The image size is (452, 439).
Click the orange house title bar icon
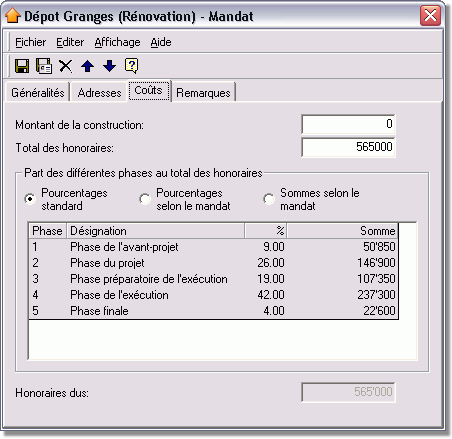click(x=13, y=16)
